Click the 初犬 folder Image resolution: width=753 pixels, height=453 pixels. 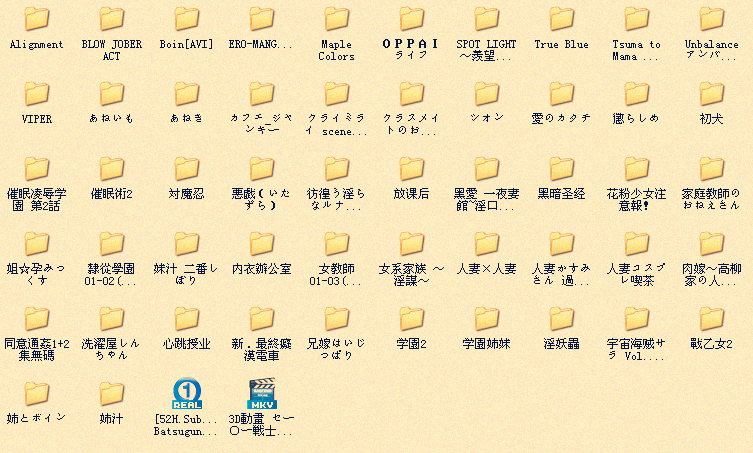coord(712,94)
